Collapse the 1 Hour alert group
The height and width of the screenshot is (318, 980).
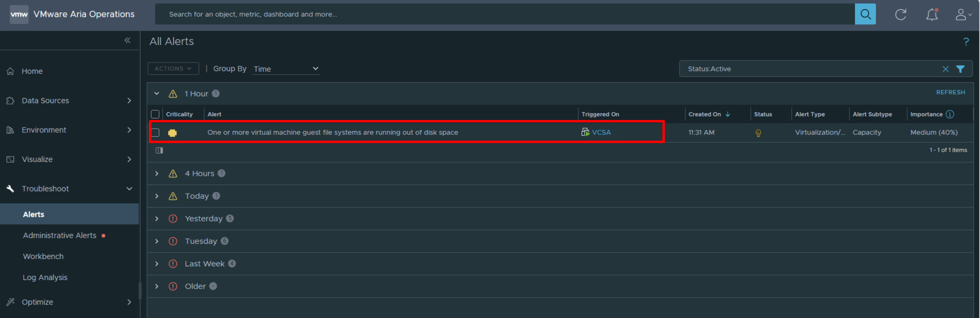point(156,93)
